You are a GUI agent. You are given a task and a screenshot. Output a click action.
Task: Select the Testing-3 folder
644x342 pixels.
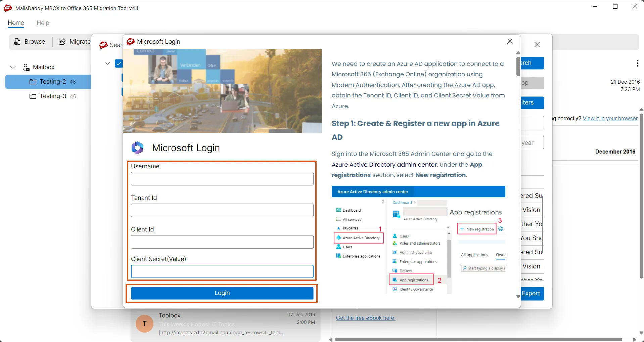point(53,96)
